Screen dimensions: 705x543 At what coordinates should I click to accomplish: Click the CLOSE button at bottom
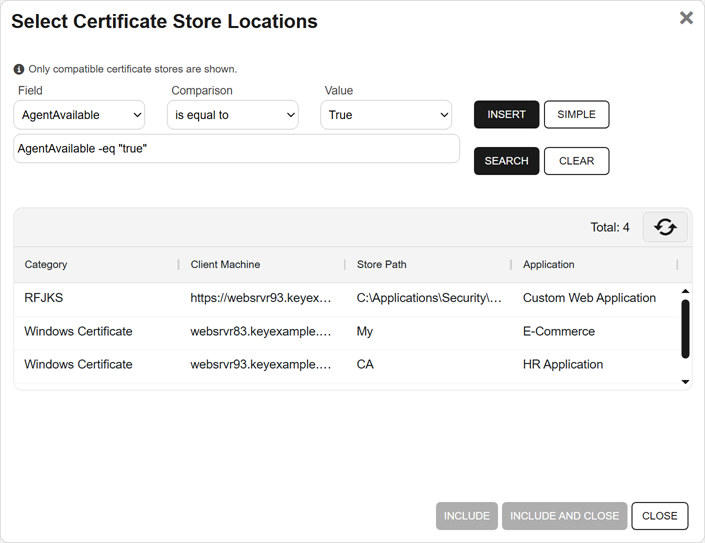[x=659, y=516]
